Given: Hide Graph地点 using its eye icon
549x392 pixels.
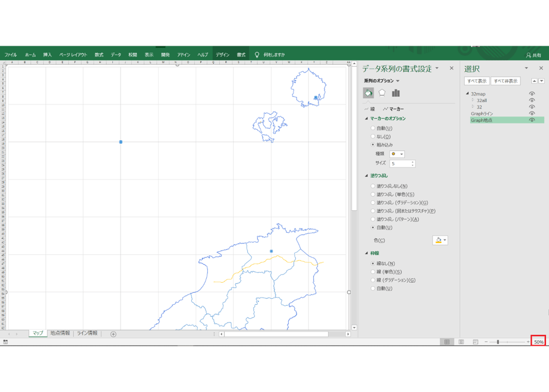Looking at the screenshot, I should (532, 120).
